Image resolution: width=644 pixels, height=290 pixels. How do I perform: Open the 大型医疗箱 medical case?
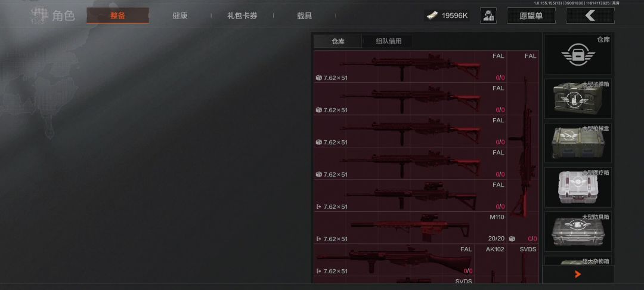point(578,187)
